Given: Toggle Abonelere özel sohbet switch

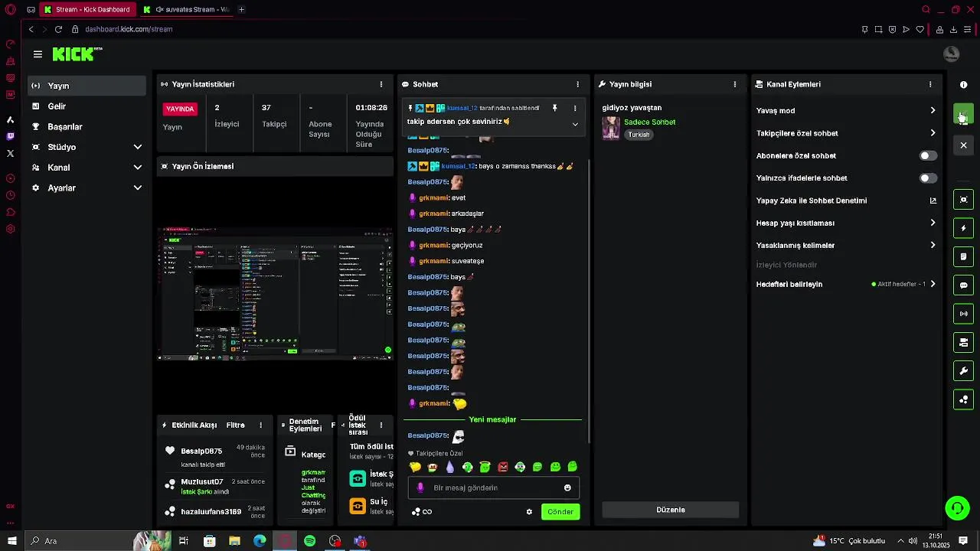Looking at the screenshot, I should [928, 155].
